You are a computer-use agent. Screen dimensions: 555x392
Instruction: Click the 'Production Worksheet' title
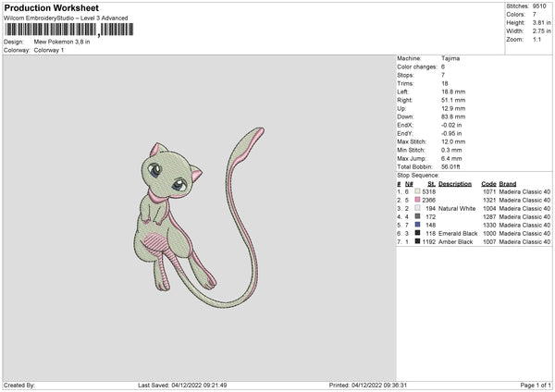point(51,7)
